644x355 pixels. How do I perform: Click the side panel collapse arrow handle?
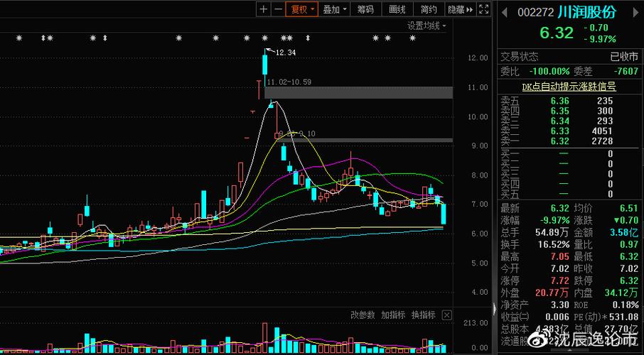click(494, 308)
